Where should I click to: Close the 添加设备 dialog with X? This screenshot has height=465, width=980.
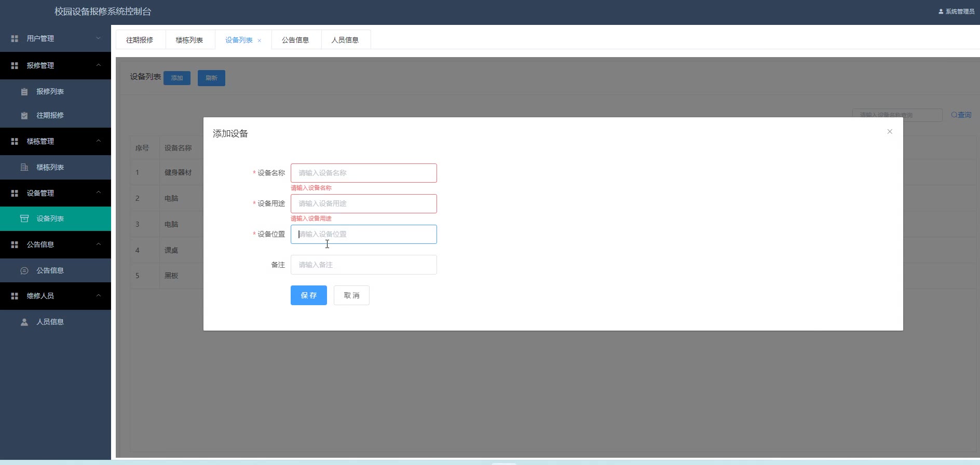click(890, 132)
